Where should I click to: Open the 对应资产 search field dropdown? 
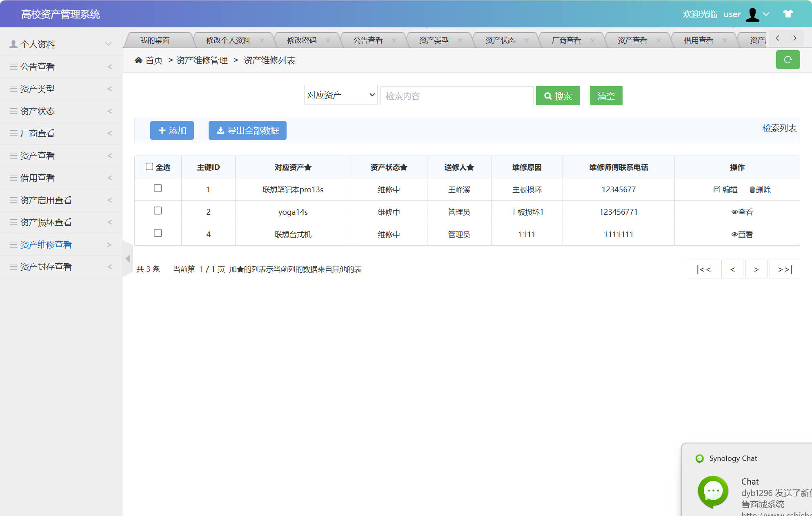coord(340,94)
